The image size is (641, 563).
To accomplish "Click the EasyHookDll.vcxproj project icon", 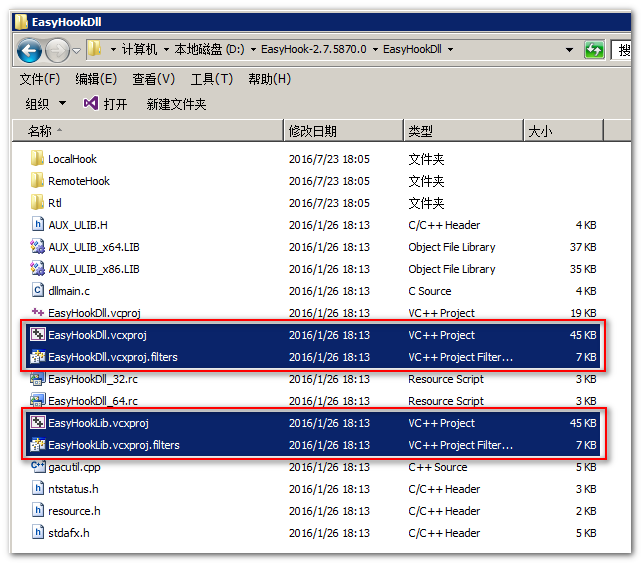I will point(38,334).
